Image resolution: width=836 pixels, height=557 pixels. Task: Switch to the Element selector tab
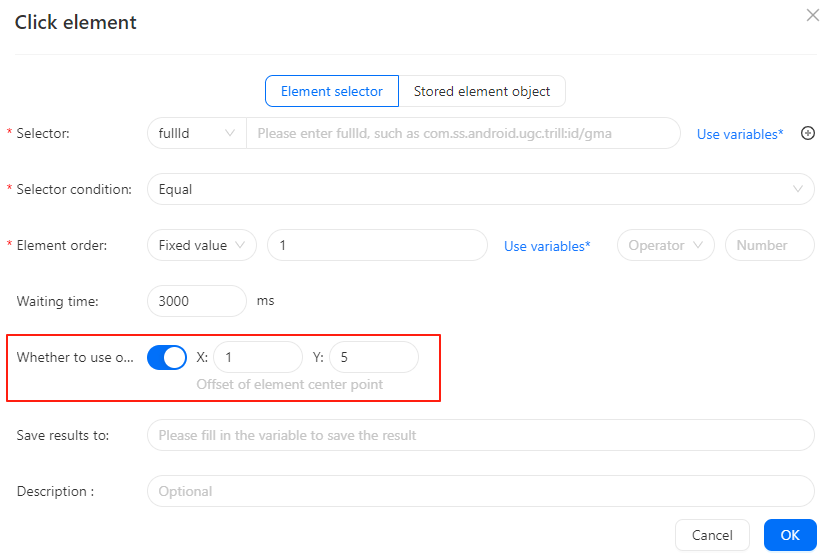point(332,91)
